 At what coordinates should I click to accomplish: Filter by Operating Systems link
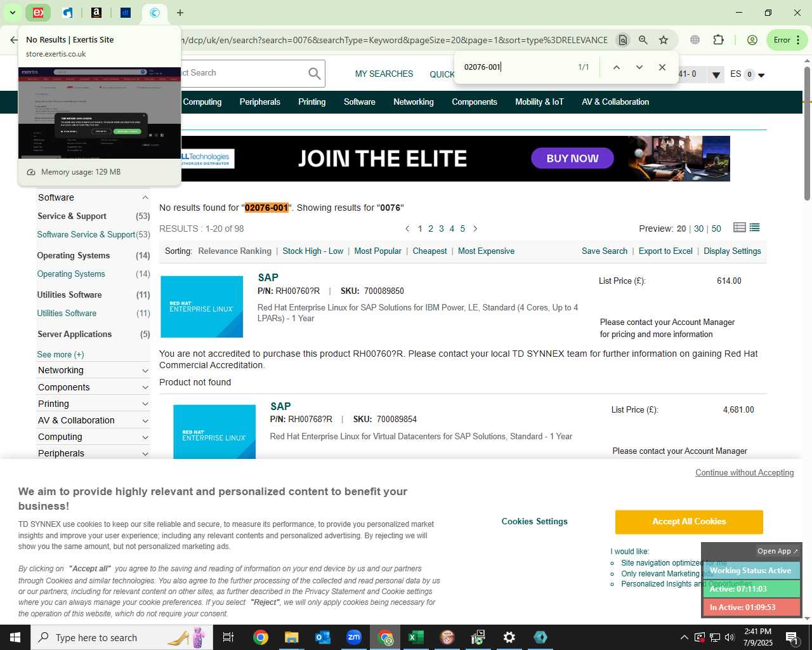71,274
